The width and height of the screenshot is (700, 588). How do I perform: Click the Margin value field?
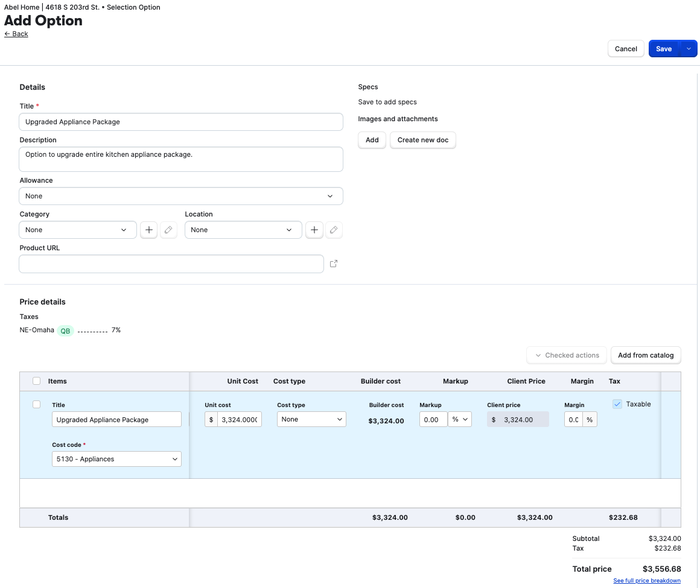[x=573, y=419]
